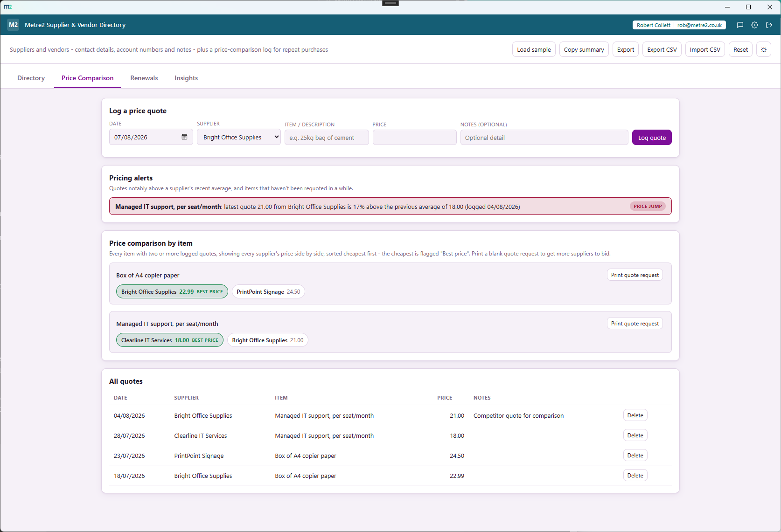Toggle the light/dark theme sun button

coord(764,49)
